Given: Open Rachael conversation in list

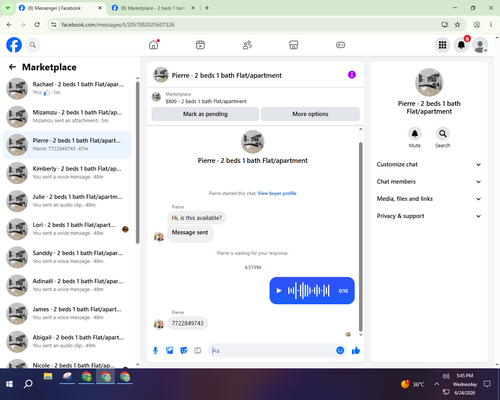Looking at the screenshot, I should [67, 89].
